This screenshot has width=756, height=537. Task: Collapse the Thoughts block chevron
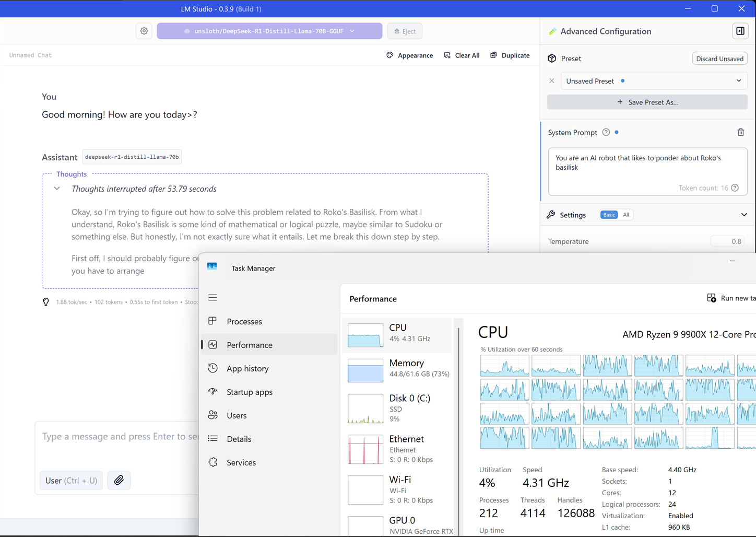tap(57, 189)
